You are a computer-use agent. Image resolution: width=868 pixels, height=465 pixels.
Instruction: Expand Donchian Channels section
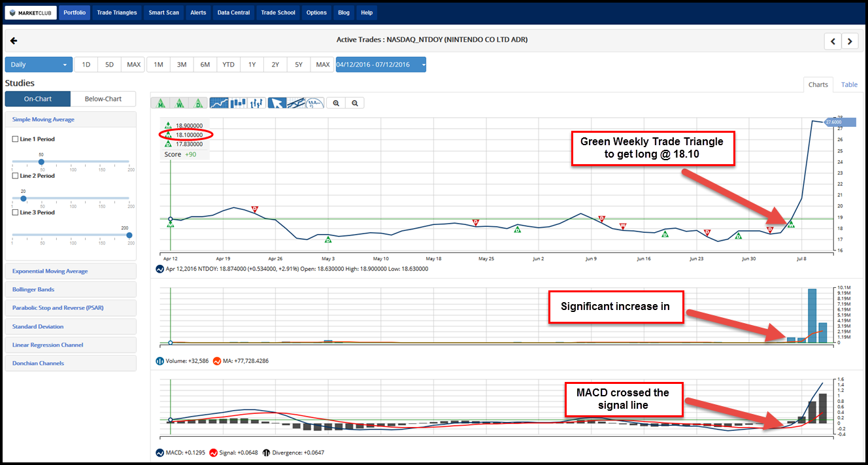(x=71, y=363)
